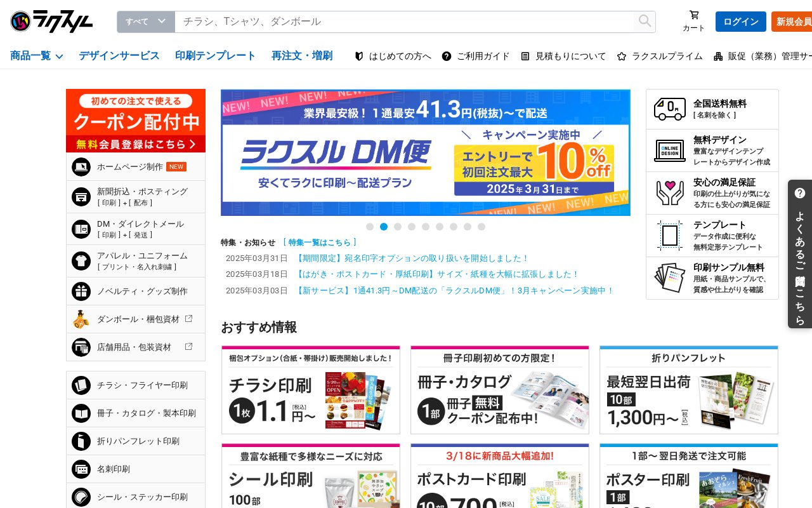The image size is (812, 508).
Task: Open the FAQ side tab よくあるご質問
Action: tap(800, 254)
